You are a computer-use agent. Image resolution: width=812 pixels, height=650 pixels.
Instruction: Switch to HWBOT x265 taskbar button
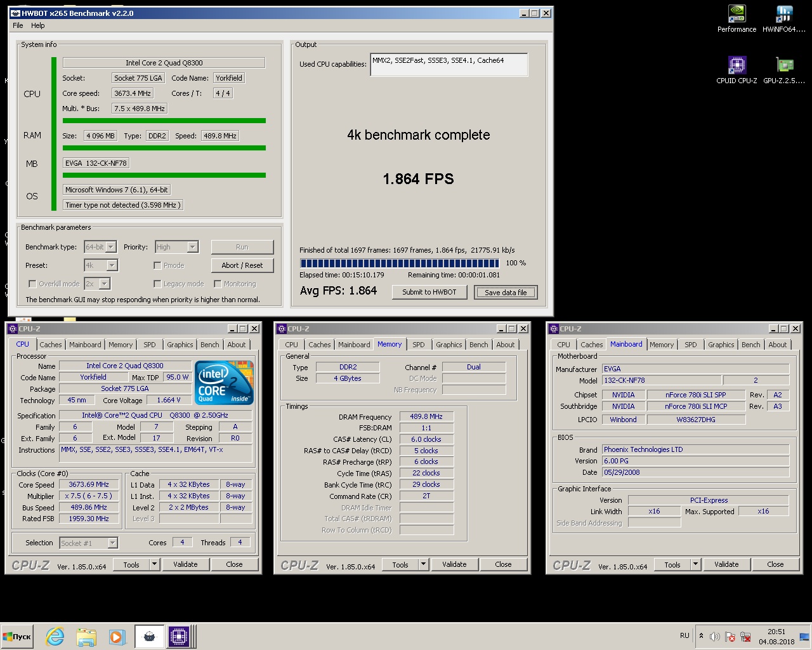pyautogui.click(x=149, y=637)
